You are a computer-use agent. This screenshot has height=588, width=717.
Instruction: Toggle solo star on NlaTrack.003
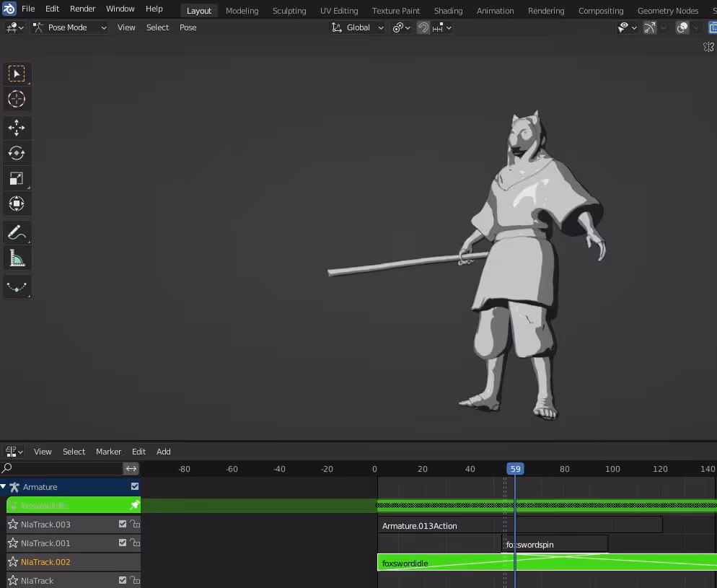click(x=13, y=524)
